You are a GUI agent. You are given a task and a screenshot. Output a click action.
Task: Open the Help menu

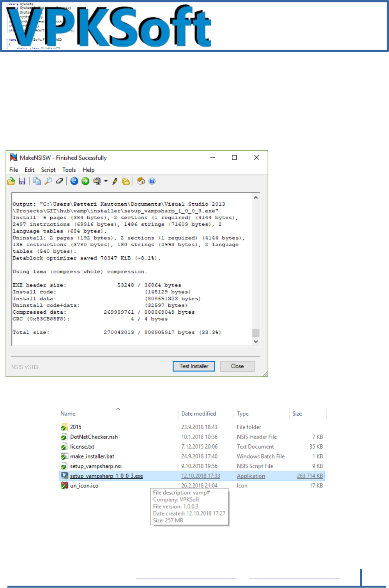coord(88,170)
